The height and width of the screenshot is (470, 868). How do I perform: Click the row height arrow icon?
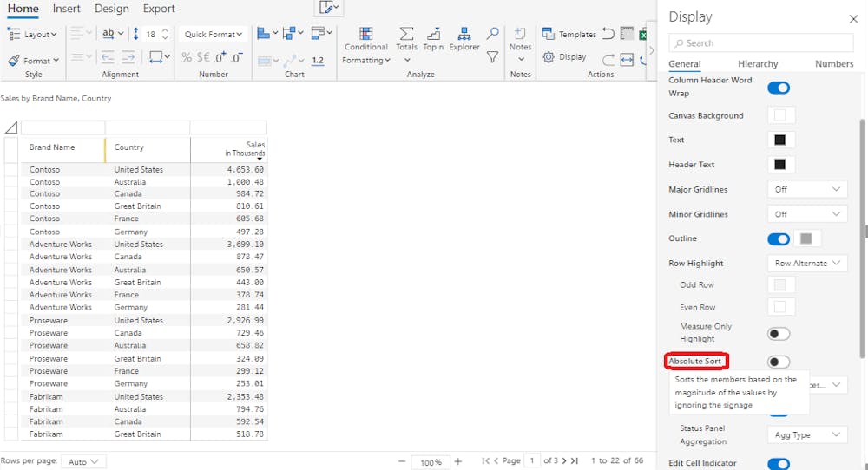(135, 34)
